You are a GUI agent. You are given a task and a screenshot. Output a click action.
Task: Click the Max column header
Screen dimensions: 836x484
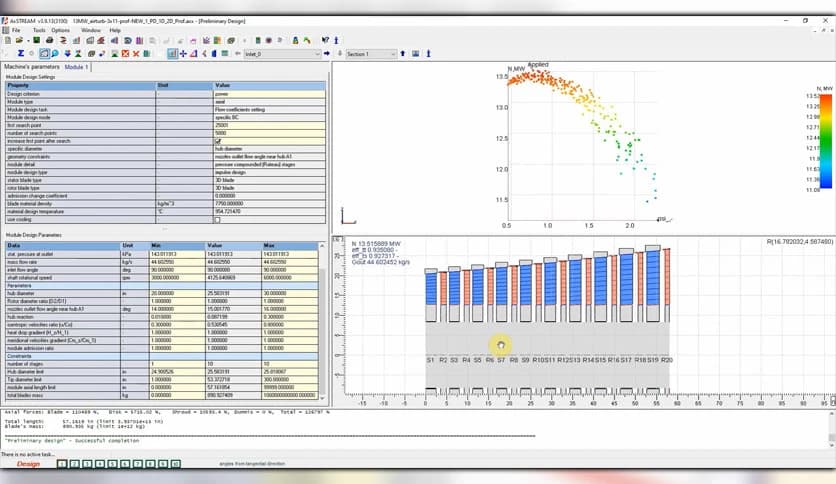tap(290, 246)
